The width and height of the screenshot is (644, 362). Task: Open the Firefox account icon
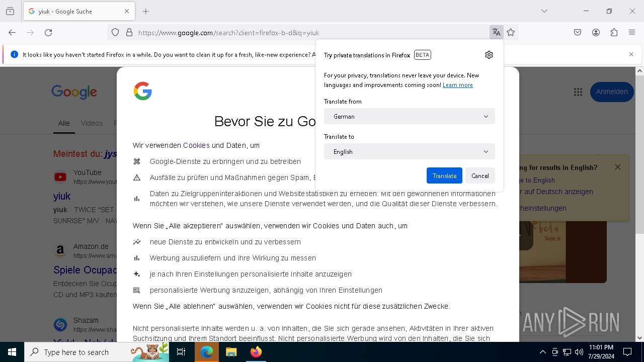(596, 32)
